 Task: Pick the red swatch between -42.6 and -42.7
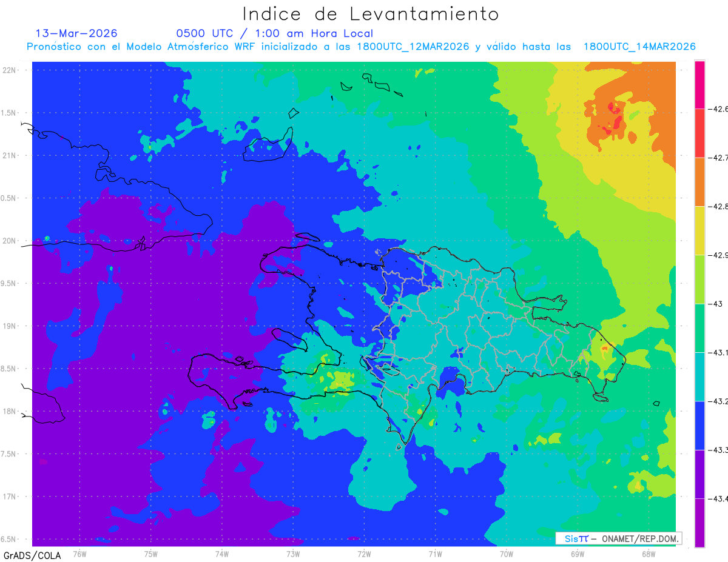699,133
